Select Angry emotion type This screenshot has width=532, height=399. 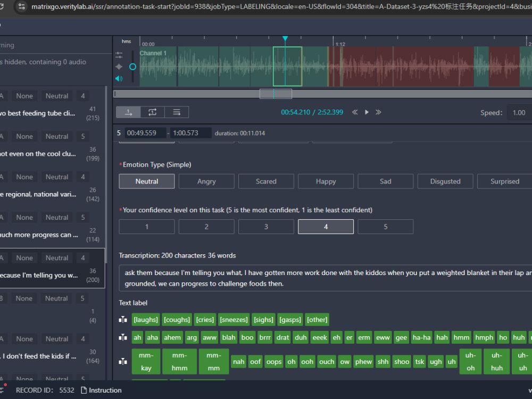206,181
